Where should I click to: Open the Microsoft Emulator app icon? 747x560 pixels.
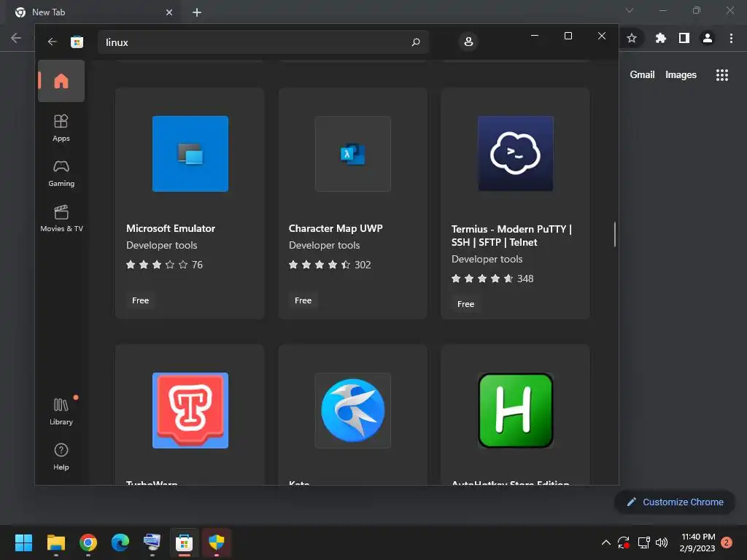point(190,154)
